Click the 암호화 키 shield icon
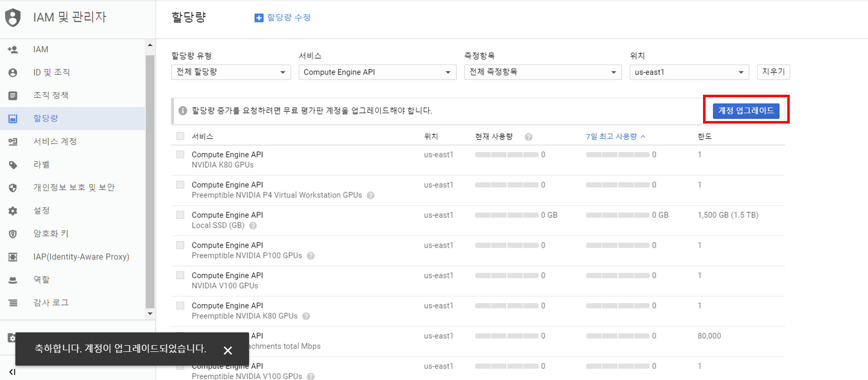 point(13,234)
